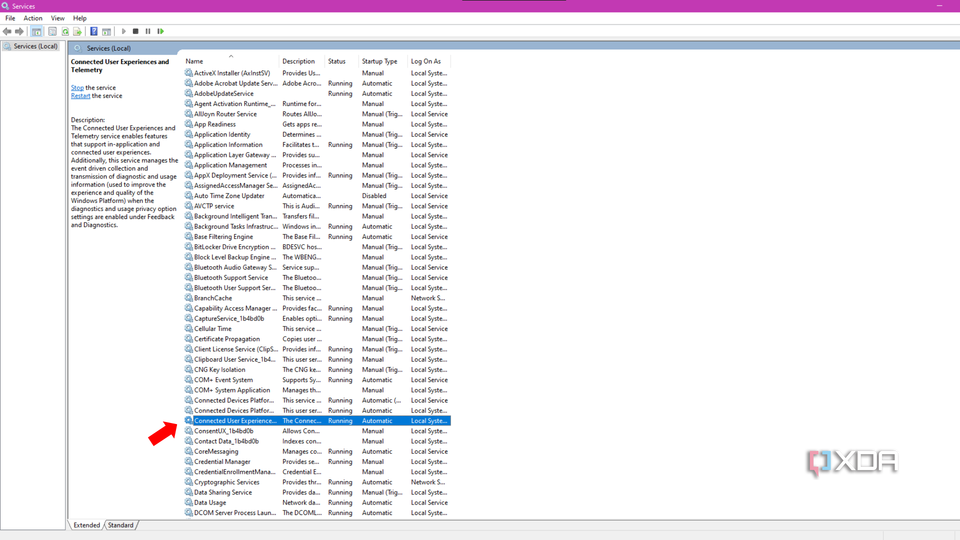
Task: Click gear icon beside Auto Time Zone Updater
Action: pyautogui.click(x=189, y=196)
